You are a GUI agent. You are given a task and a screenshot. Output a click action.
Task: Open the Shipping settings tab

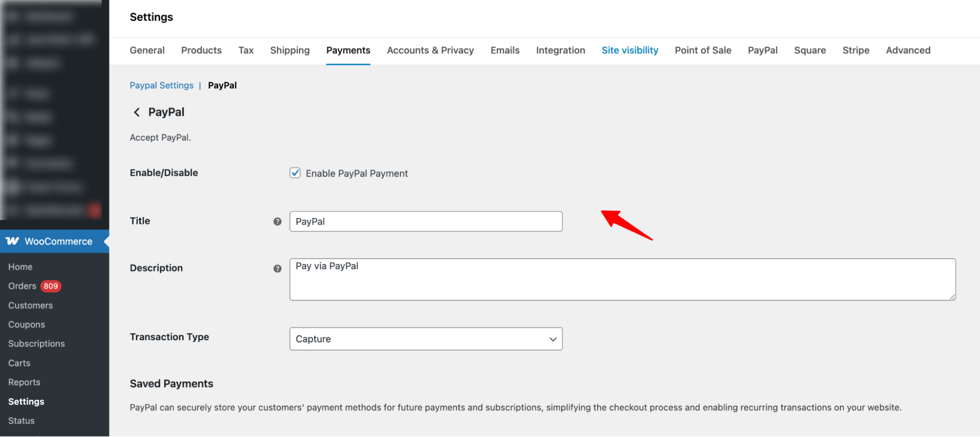pyautogui.click(x=290, y=50)
